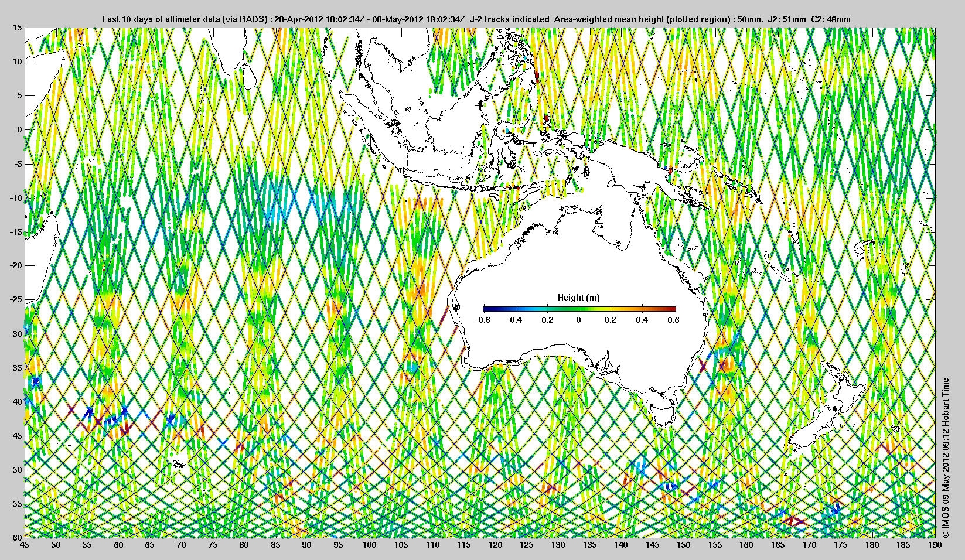Screen dimensions: 965x560
Task: Click the '60' longitude tick on the bottom axis
Action: 118,545
